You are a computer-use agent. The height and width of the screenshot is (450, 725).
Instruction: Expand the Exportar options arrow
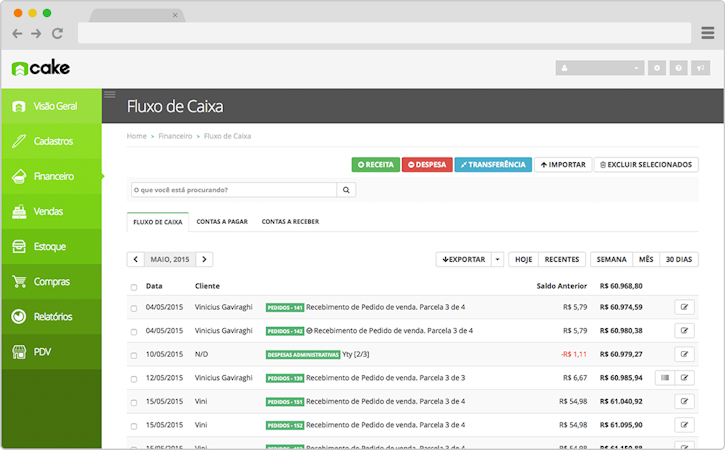click(498, 259)
